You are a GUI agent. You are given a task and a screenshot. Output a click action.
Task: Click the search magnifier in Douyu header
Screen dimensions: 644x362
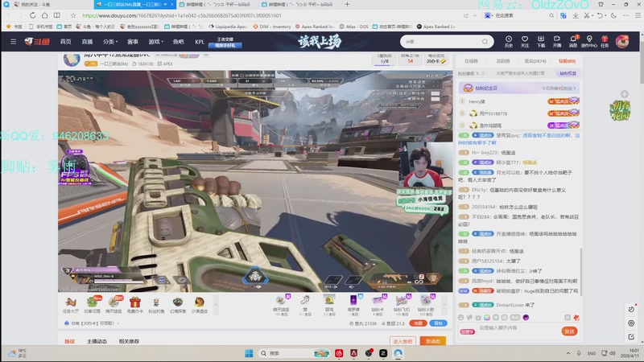click(x=485, y=42)
